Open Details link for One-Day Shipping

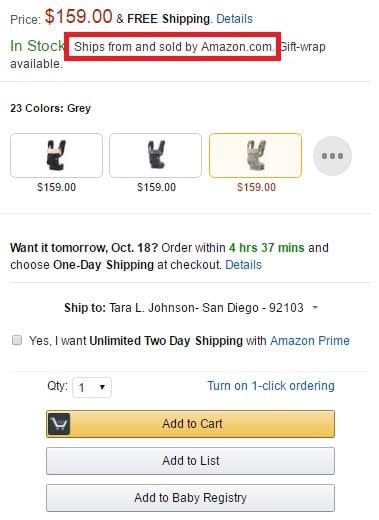(x=243, y=265)
